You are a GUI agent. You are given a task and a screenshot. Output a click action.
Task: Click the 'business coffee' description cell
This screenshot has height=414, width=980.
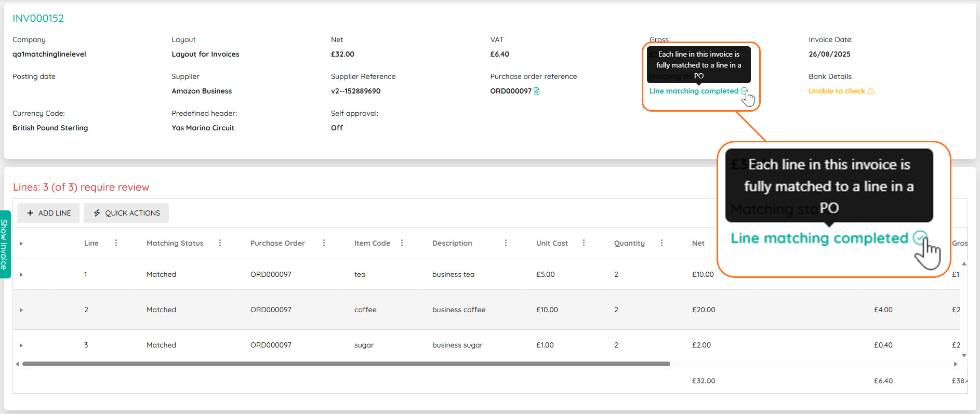(459, 310)
